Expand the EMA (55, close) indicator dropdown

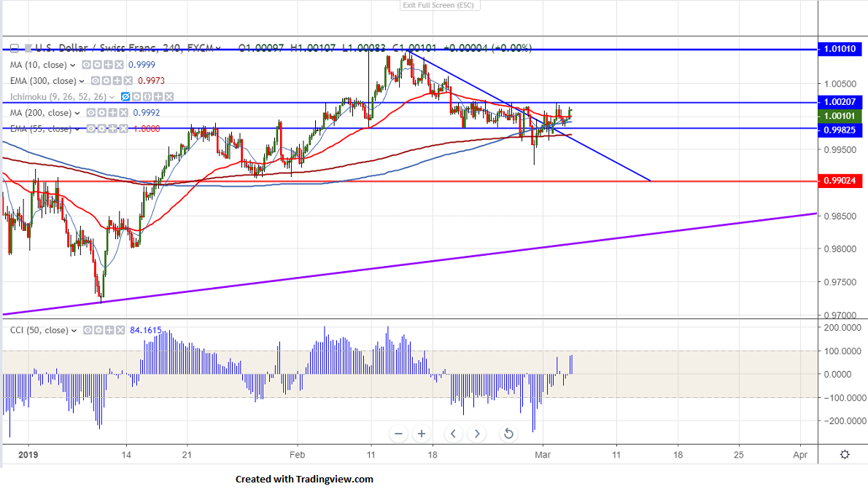click(77, 129)
